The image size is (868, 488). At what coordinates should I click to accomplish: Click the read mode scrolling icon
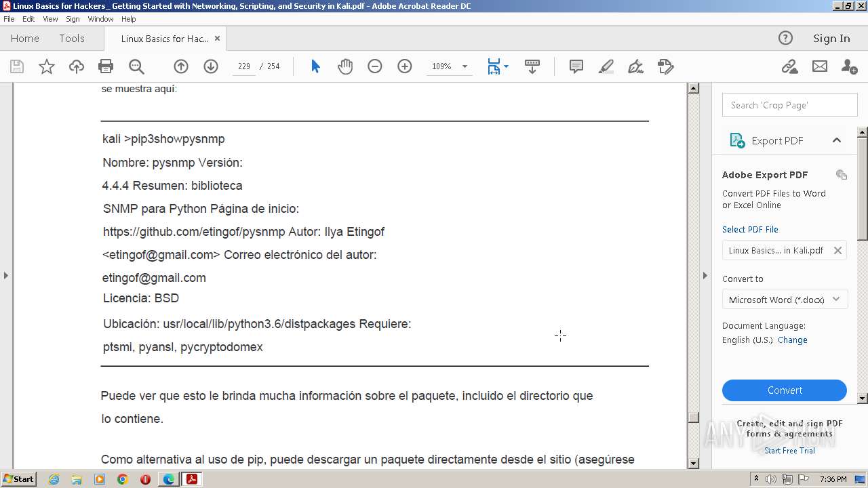click(532, 66)
